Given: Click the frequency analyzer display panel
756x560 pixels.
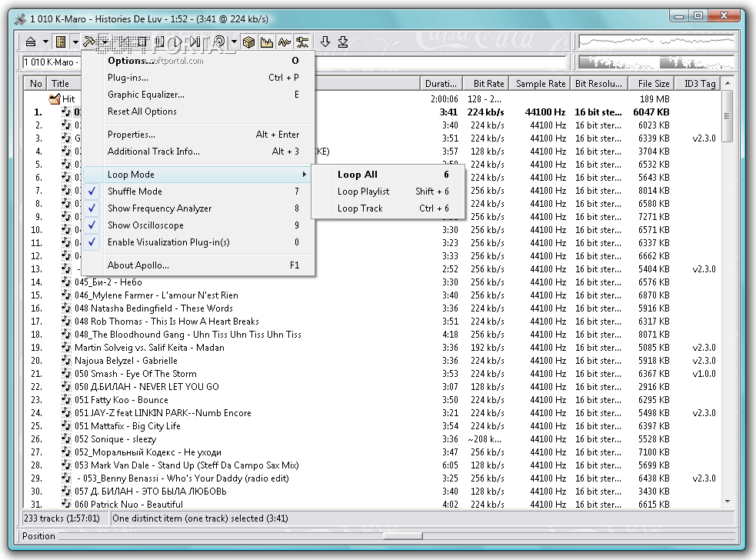Looking at the screenshot, I should [656, 62].
